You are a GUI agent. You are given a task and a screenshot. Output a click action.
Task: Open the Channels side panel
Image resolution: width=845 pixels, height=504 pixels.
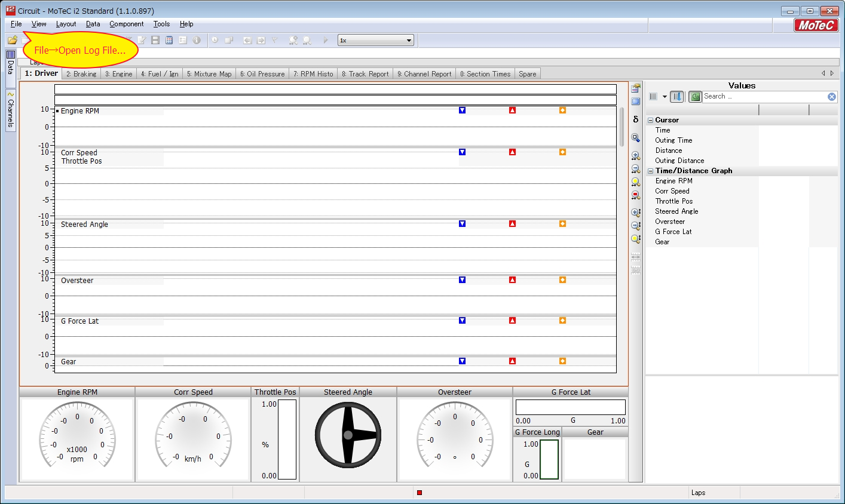pos(10,109)
